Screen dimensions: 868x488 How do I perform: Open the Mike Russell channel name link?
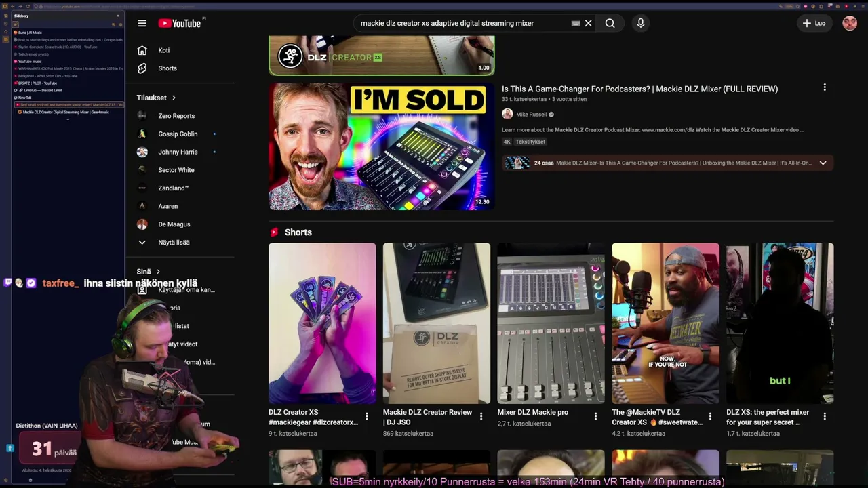[531, 115]
